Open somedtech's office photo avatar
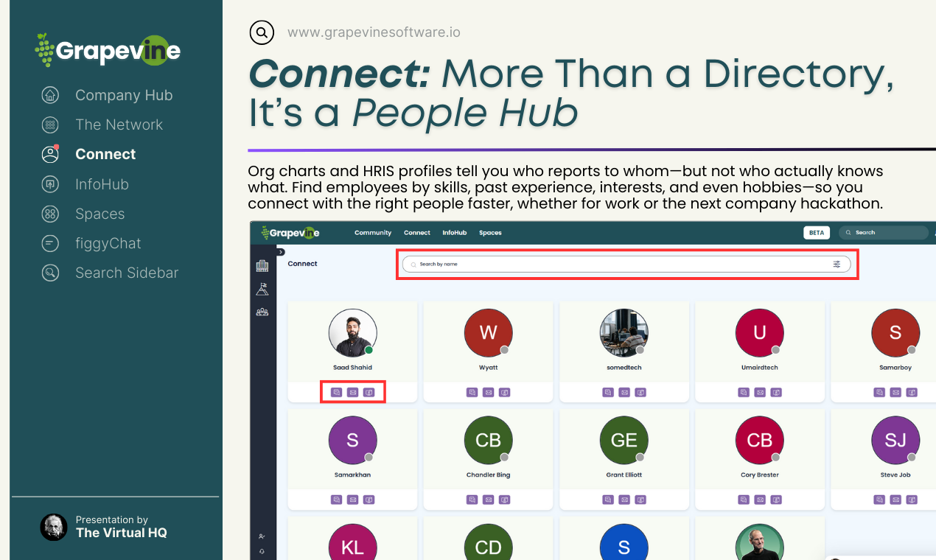The height and width of the screenshot is (560, 936). pos(624,333)
